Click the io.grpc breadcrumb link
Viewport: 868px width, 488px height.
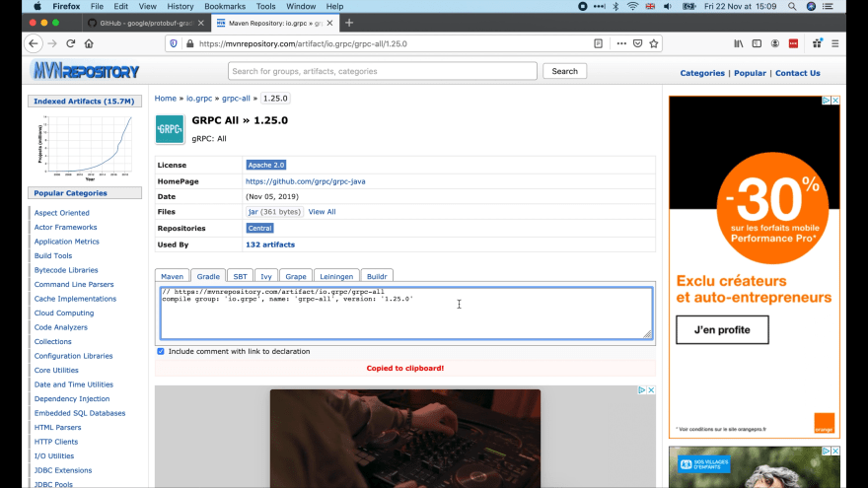click(x=198, y=99)
